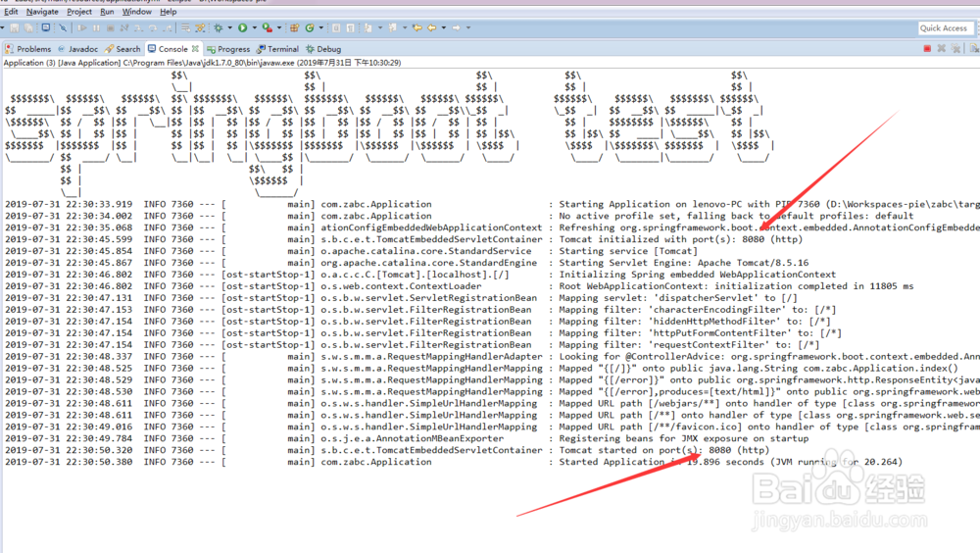Image resolution: width=980 pixels, height=553 pixels.
Task: Expand the Back history dropdown arrow
Action: 444,28
